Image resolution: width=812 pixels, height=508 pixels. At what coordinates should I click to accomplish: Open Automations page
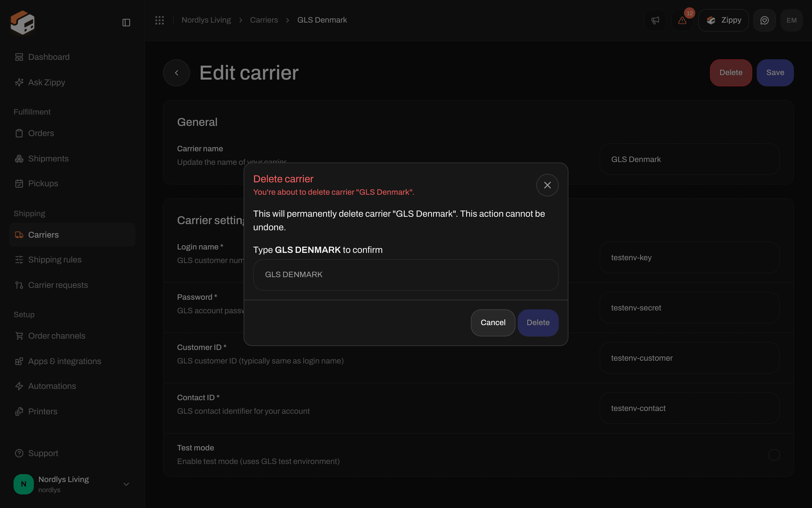click(72, 386)
